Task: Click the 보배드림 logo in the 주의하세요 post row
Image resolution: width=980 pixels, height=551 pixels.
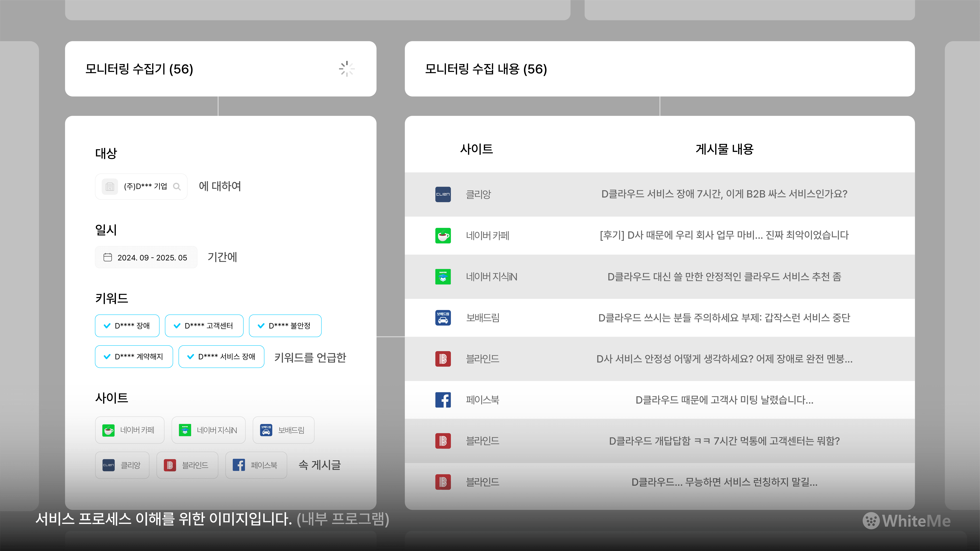Action: [x=443, y=318]
